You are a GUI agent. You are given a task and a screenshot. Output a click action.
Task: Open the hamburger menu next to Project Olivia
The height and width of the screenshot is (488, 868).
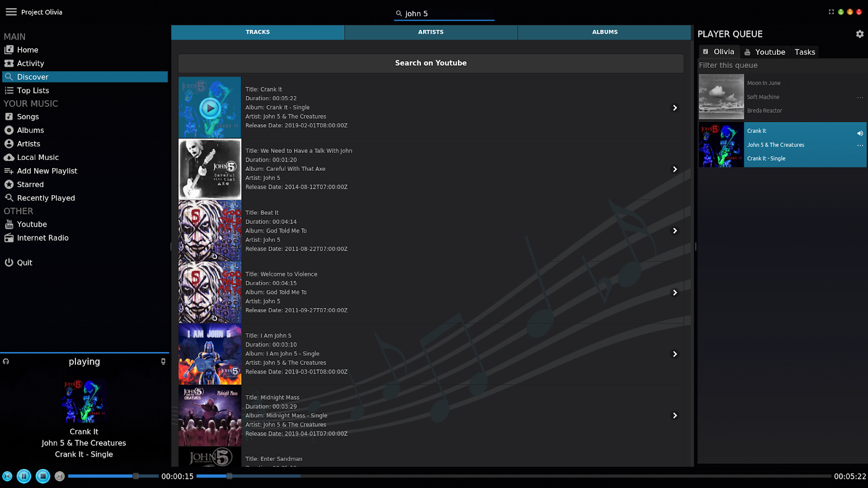10,12
